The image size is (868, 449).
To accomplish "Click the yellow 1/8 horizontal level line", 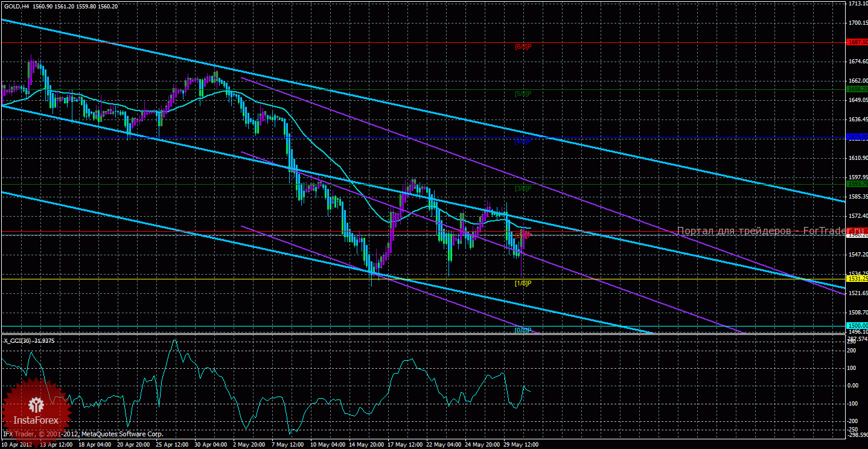I will [423, 279].
